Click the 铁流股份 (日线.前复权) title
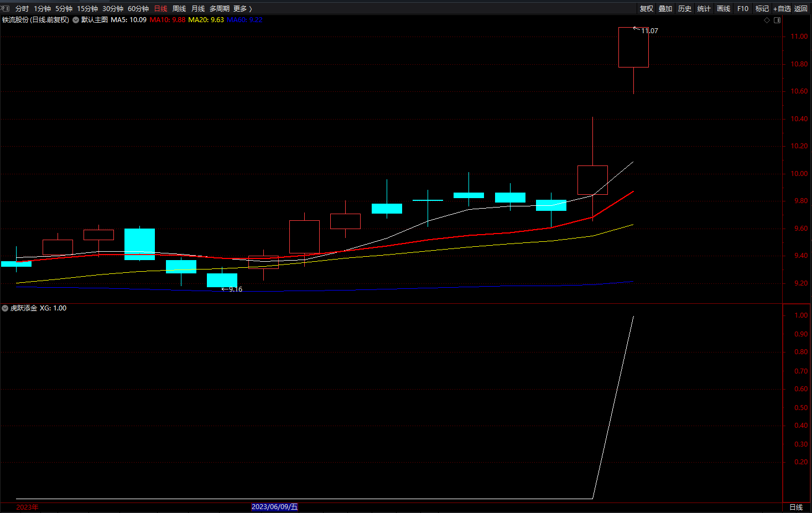This screenshot has height=513, width=812. click(x=35, y=20)
